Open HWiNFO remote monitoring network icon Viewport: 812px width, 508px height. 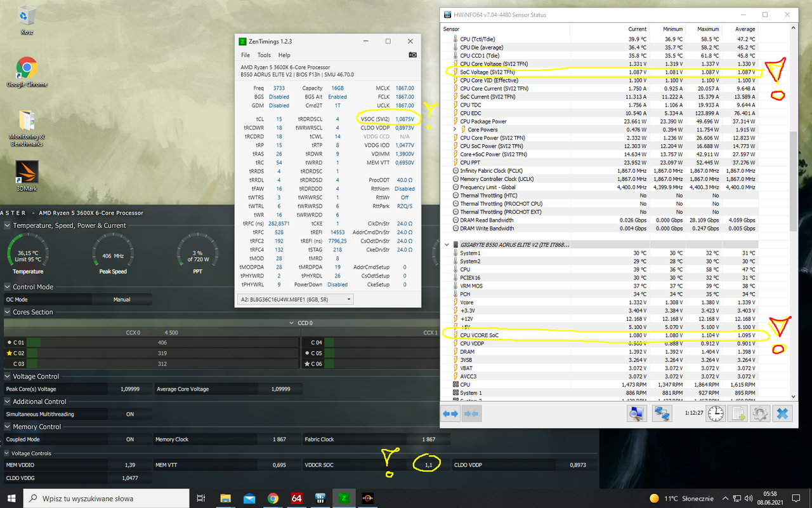point(662,413)
